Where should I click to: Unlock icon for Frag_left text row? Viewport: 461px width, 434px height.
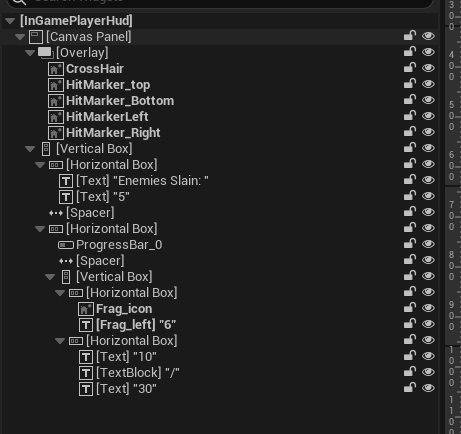[x=410, y=324]
